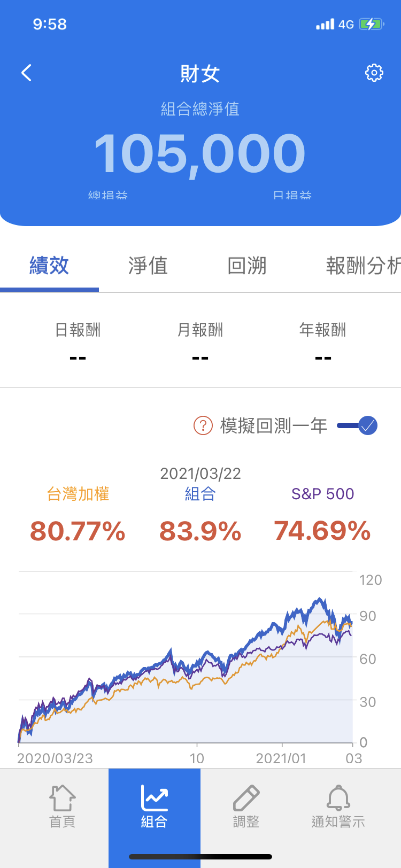Open the 組合 portfolio chart icon

point(155,799)
